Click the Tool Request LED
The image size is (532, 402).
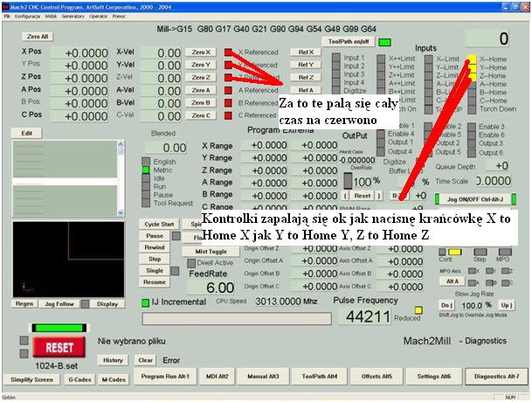146,203
